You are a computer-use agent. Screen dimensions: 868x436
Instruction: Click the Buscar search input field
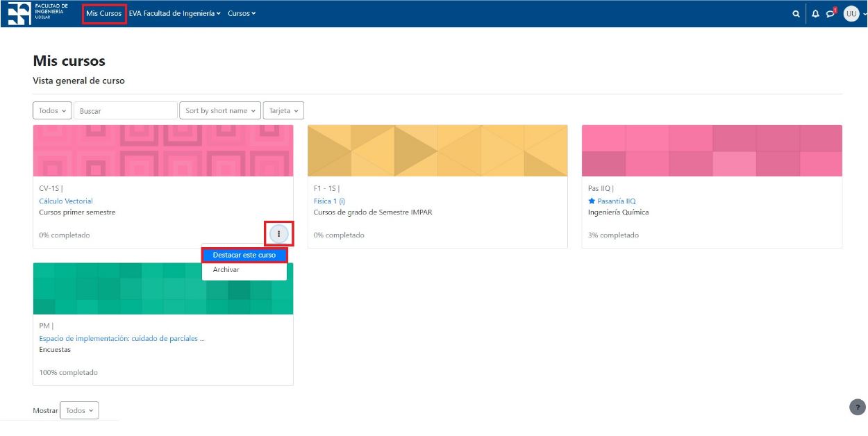coord(125,110)
